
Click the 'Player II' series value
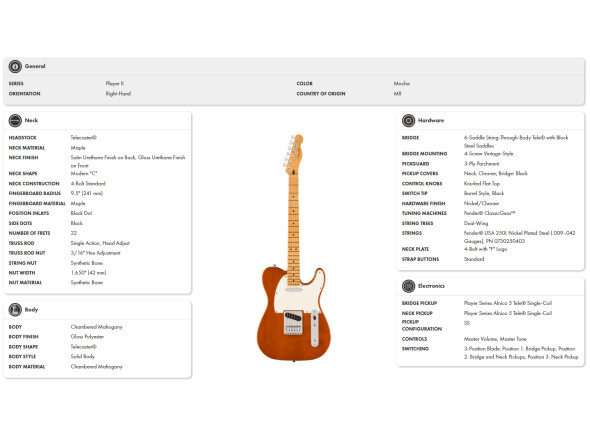point(115,84)
